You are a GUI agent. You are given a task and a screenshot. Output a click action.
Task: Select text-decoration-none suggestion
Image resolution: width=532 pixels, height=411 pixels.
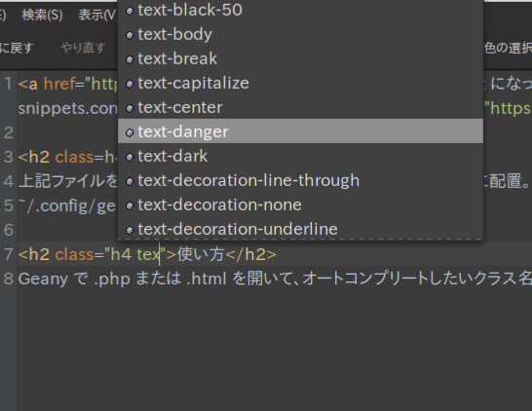[300, 205]
